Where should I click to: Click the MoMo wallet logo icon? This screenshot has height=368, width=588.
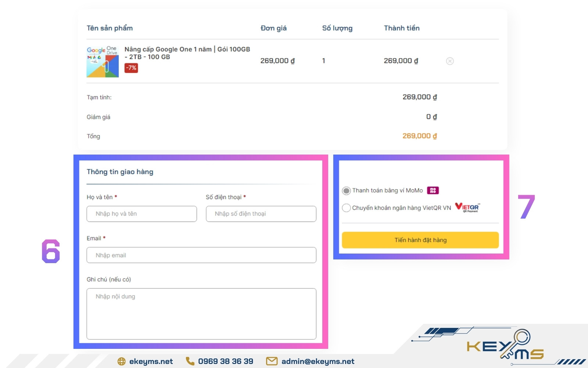tap(433, 190)
